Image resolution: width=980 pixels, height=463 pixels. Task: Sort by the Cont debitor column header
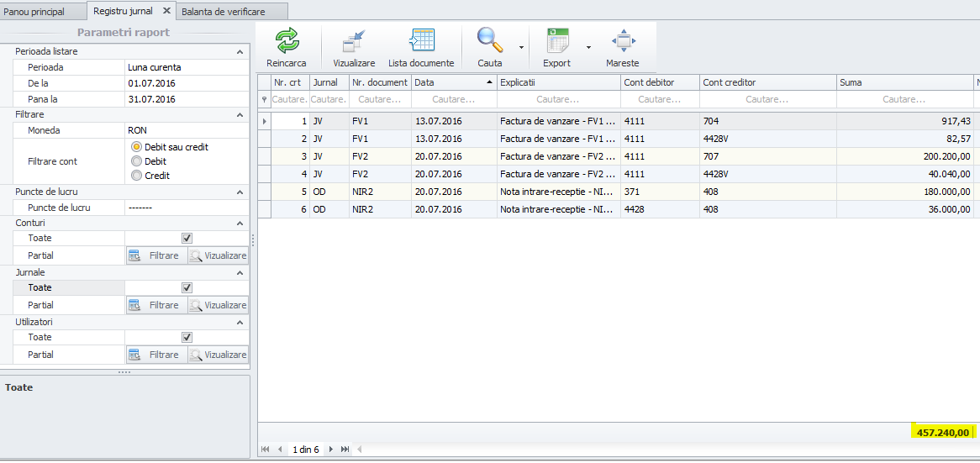(660, 82)
